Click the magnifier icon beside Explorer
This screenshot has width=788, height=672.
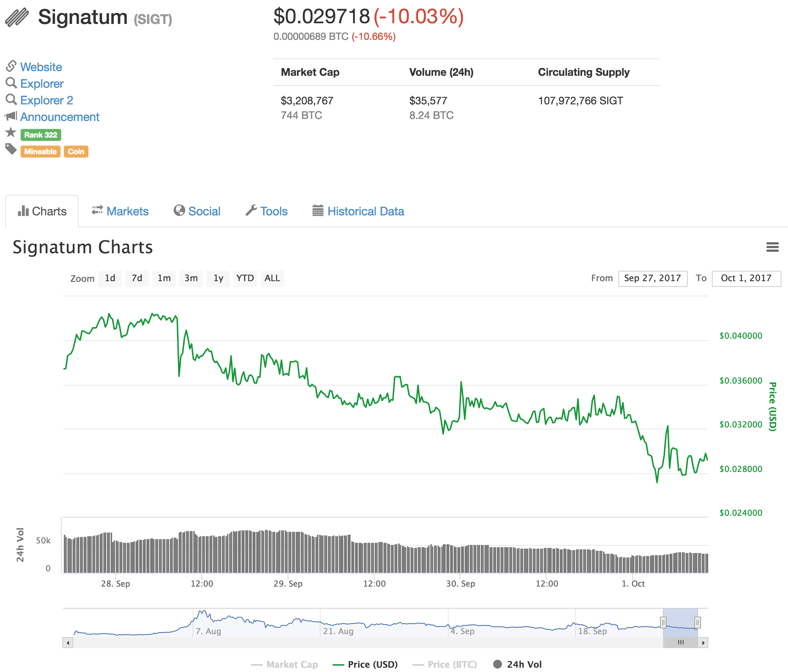[11, 83]
